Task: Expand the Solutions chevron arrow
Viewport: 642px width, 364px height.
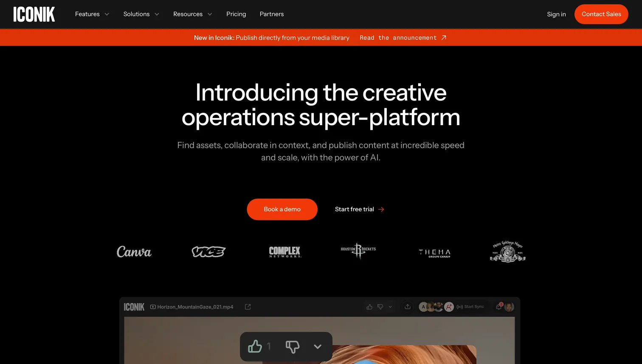Action: coord(157,14)
